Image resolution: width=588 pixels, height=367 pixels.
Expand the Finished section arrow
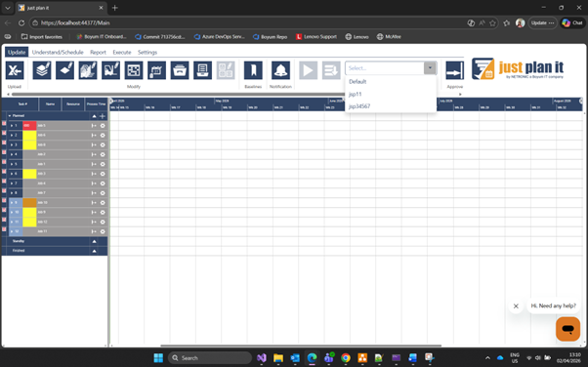[94, 251]
